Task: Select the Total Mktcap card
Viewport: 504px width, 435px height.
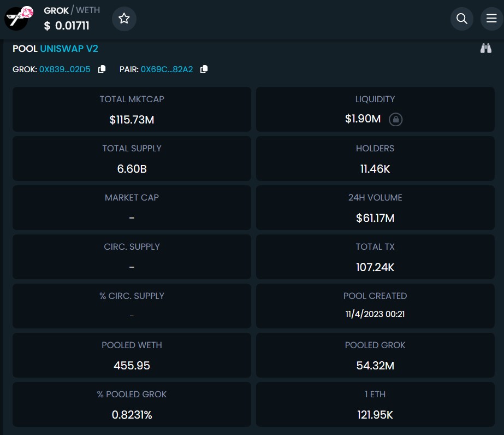Action: pyautogui.click(x=132, y=109)
